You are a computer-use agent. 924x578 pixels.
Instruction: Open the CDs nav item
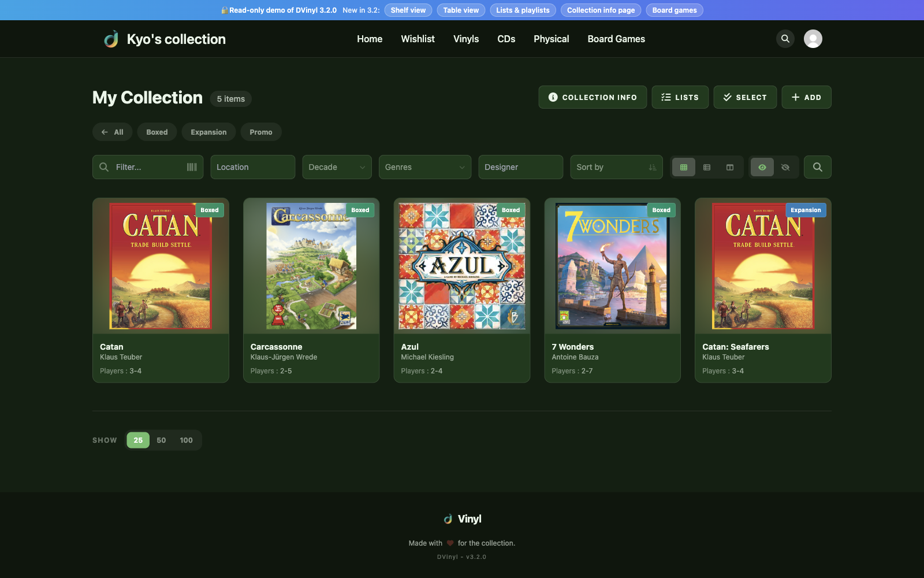(506, 39)
